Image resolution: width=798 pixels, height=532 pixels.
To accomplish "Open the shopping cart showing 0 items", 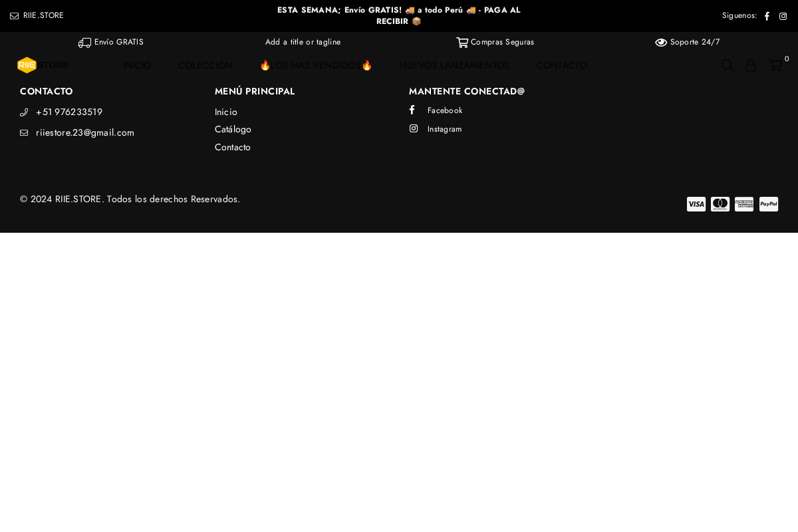I will [x=775, y=65].
